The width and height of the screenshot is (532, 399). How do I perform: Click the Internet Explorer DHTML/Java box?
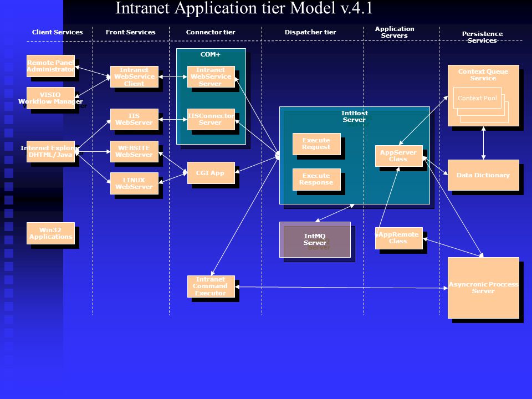pos(50,151)
